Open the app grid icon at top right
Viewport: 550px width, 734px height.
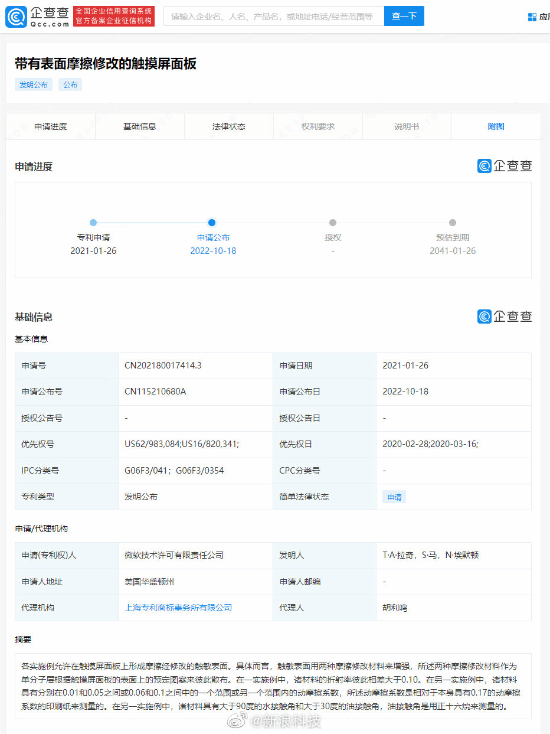[532, 17]
